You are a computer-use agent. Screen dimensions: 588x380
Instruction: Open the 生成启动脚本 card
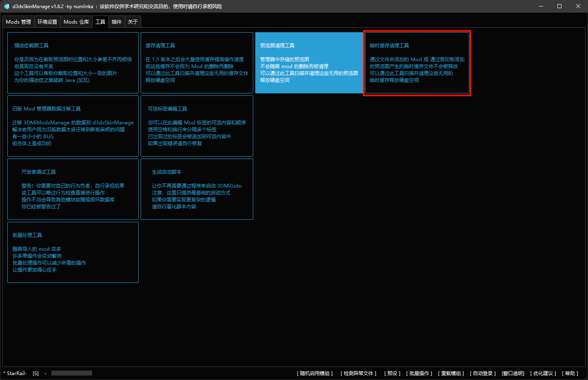[197, 189]
